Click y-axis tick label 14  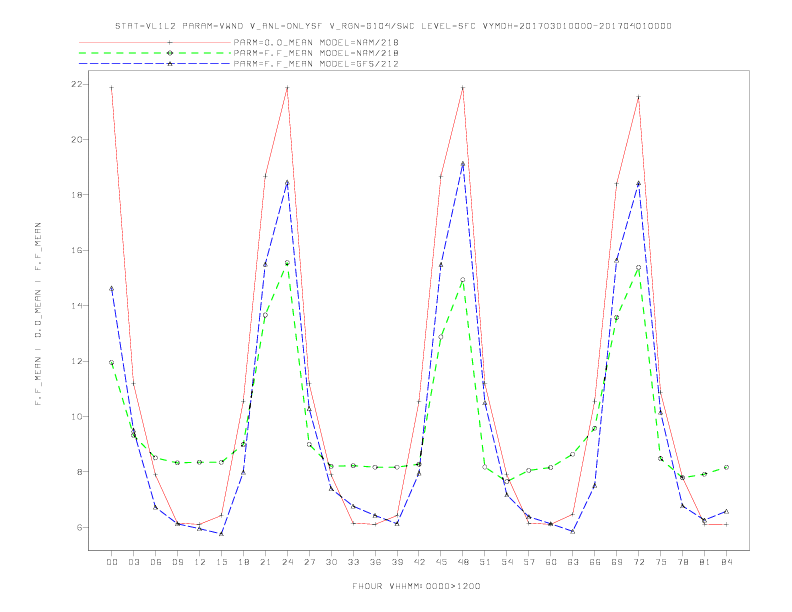76,305
